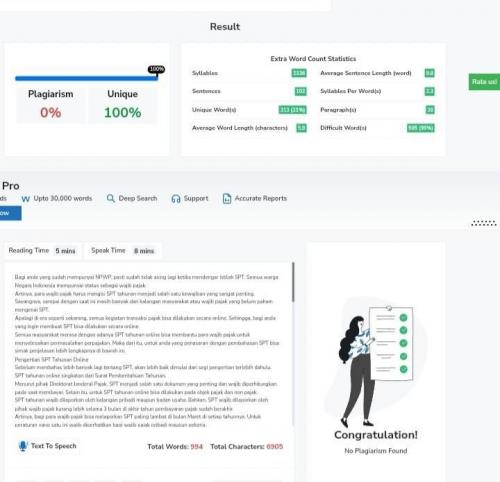
Task: Click the 100% marker on progress bar
Action: [156, 69]
